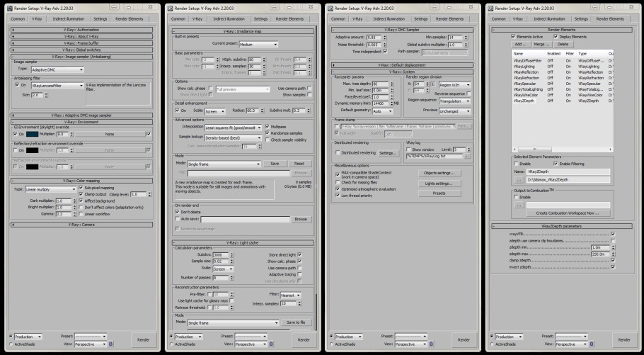The height and width of the screenshot is (355, 644).
Task: Toggle GI Environment skylight override On checkbox
Action: click(16, 134)
